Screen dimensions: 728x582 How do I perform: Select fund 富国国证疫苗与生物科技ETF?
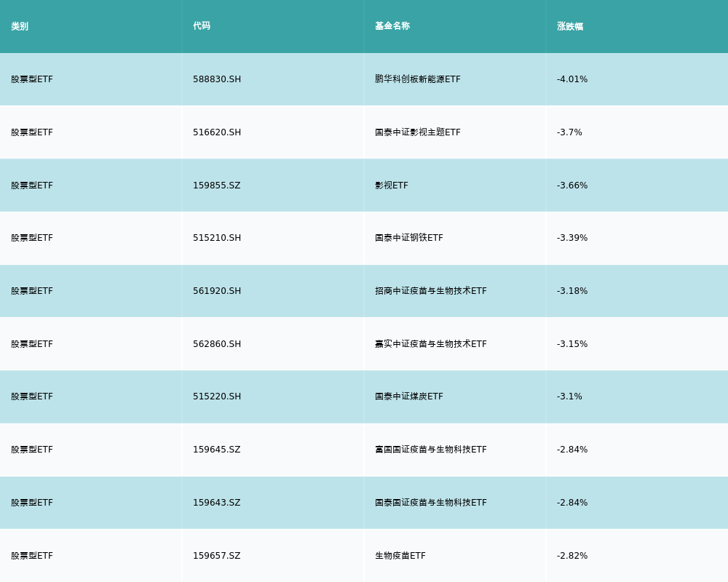tap(431, 450)
